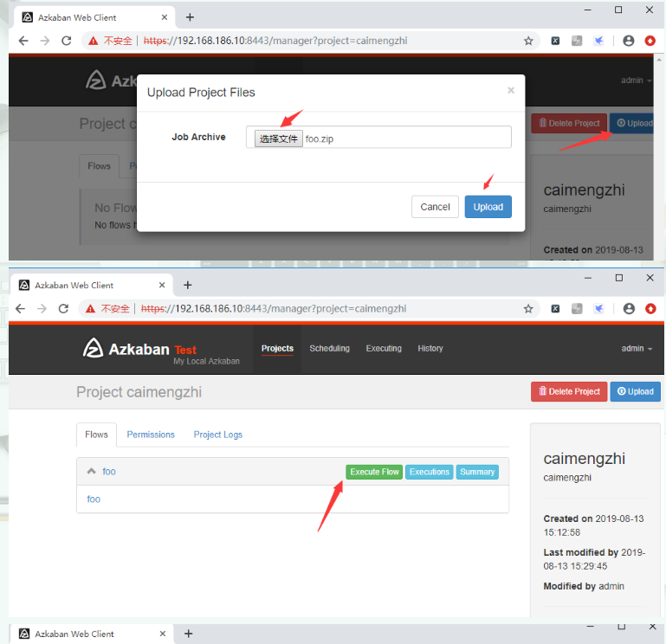Image resolution: width=666 pixels, height=644 pixels.
Task: Click Job Archive file input field
Action: coord(378,137)
